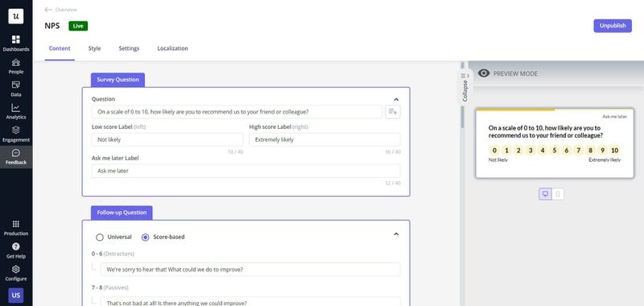Viewport: 644px width, 306px height.
Task: Select score 3 in preview
Action: [x=530, y=151]
